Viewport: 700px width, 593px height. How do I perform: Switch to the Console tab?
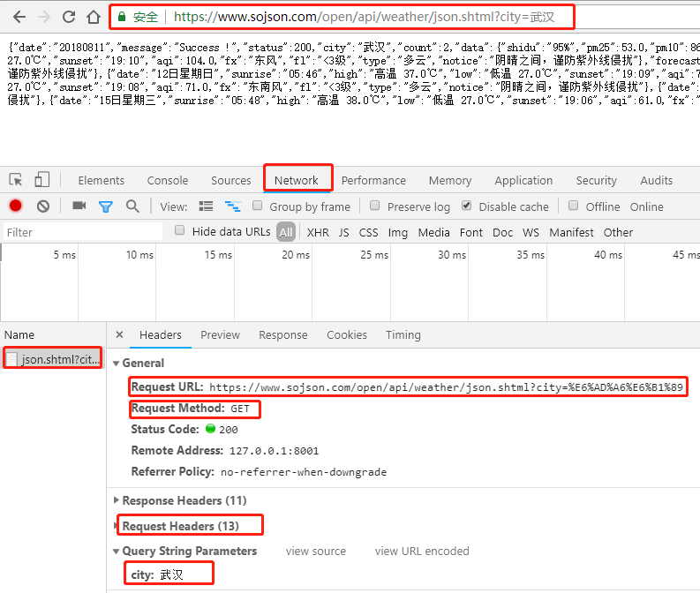click(x=168, y=180)
